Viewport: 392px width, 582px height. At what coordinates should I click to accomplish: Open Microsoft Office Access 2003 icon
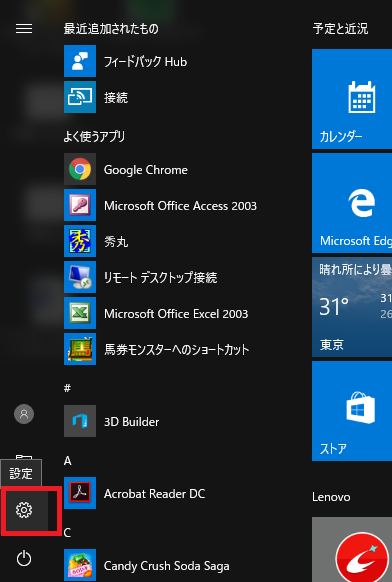coord(80,205)
